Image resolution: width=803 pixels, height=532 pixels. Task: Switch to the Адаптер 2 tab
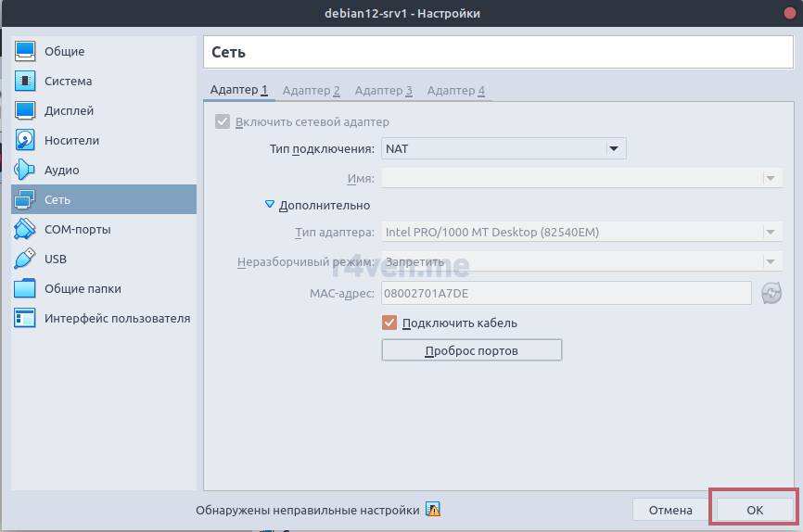pyautogui.click(x=311, y=90)
